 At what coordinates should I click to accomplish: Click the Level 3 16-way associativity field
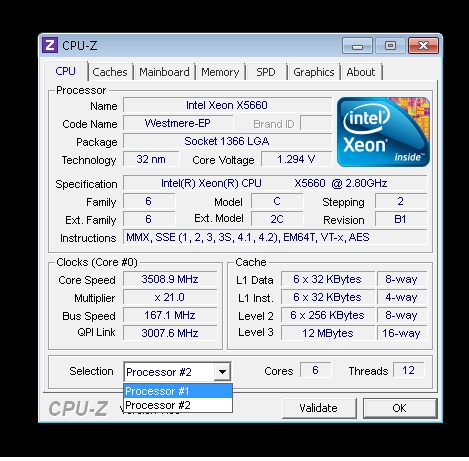tap(402, 333)
